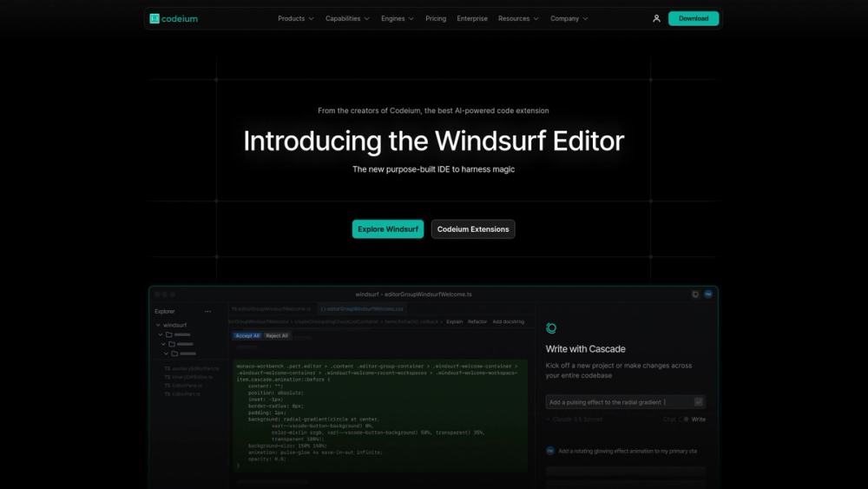Click Reject All in the editor
The height and width of the screenshot is (489, 868).
(277, 335)
